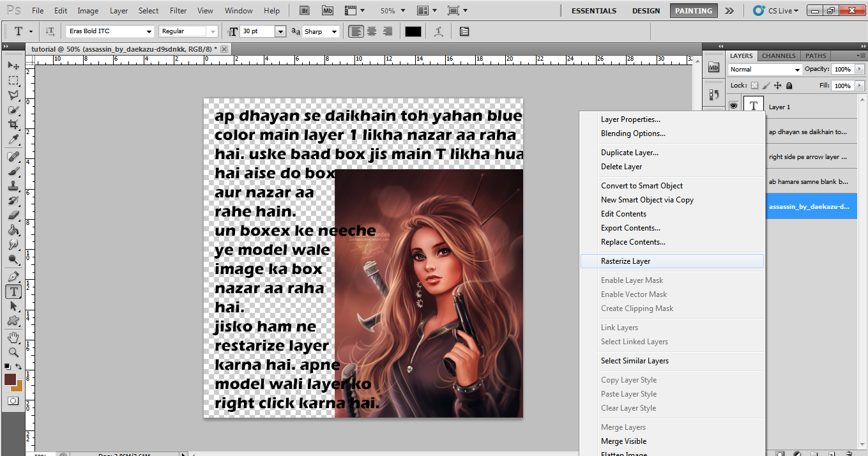This screenshot has width=868, height=456.
Task: Open the Filter menu
Action: tap(178, 11)
